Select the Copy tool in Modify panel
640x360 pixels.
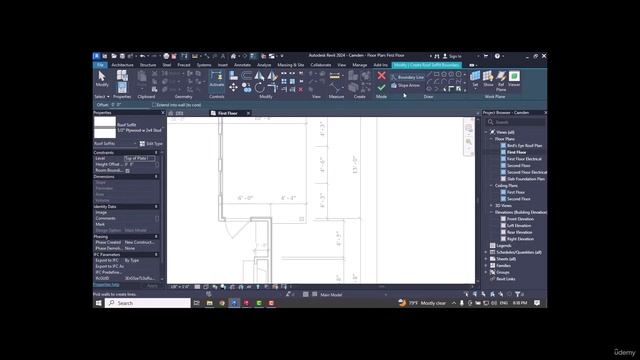pos(246,87)
